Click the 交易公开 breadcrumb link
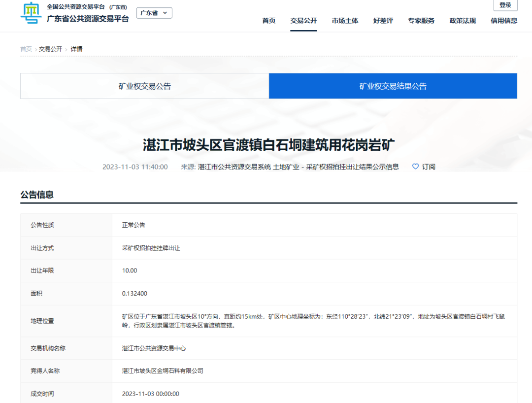 51,49
